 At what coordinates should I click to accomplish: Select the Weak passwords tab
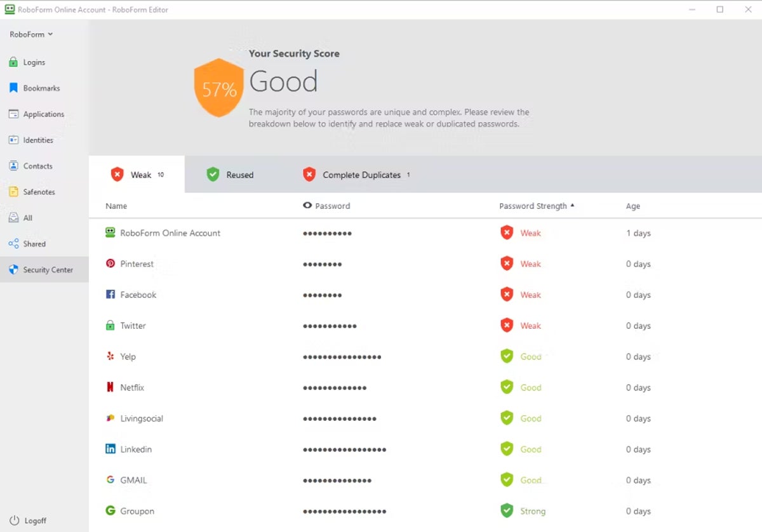click(137, 175)
